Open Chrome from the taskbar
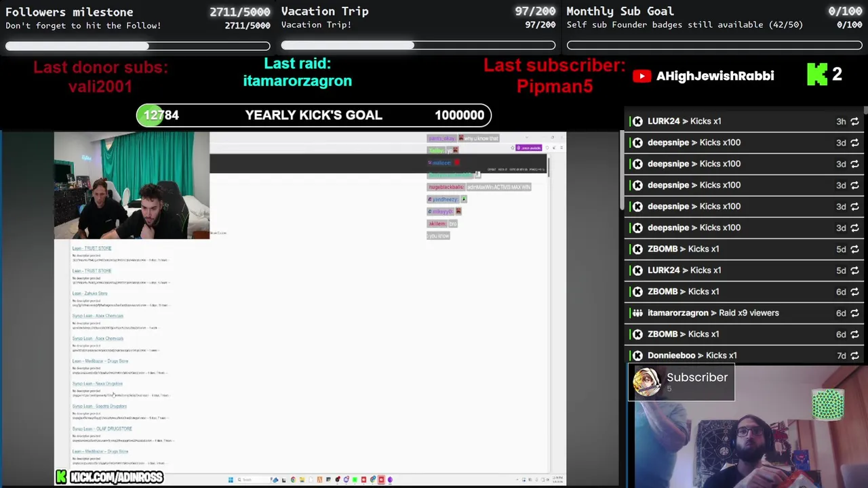 (293, 480)
